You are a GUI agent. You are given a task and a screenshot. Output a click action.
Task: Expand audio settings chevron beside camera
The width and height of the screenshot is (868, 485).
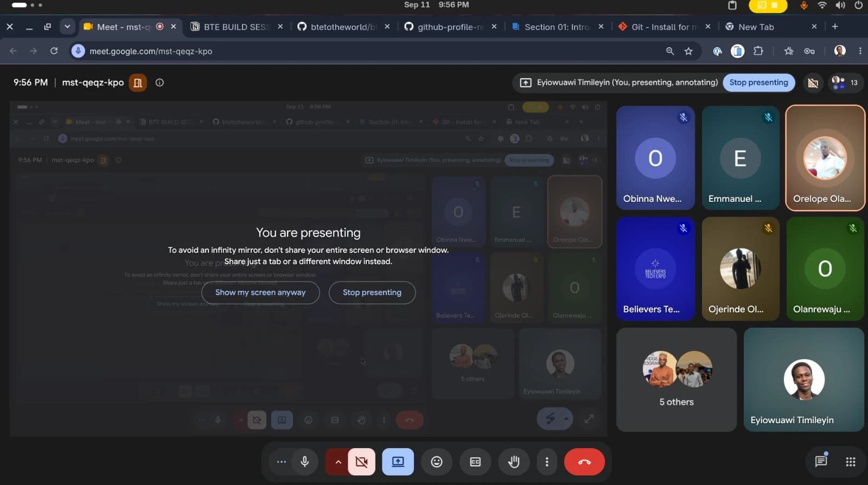pos(337,462)
